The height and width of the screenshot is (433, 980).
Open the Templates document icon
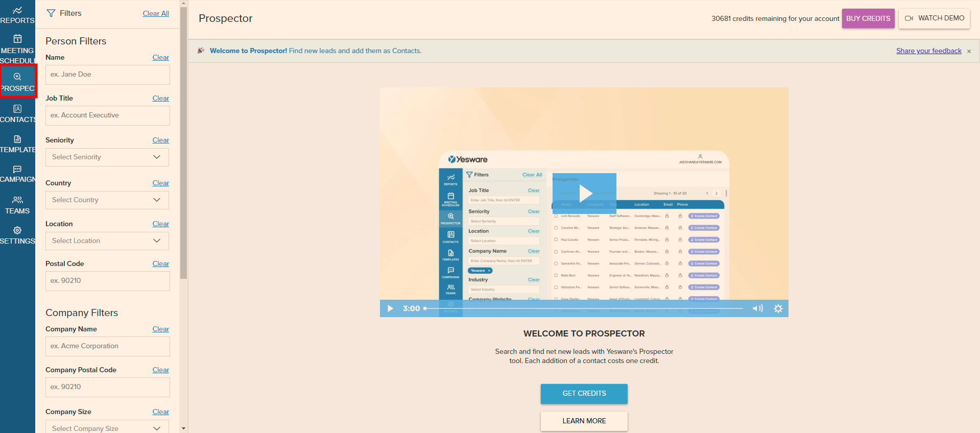(17, 139)
